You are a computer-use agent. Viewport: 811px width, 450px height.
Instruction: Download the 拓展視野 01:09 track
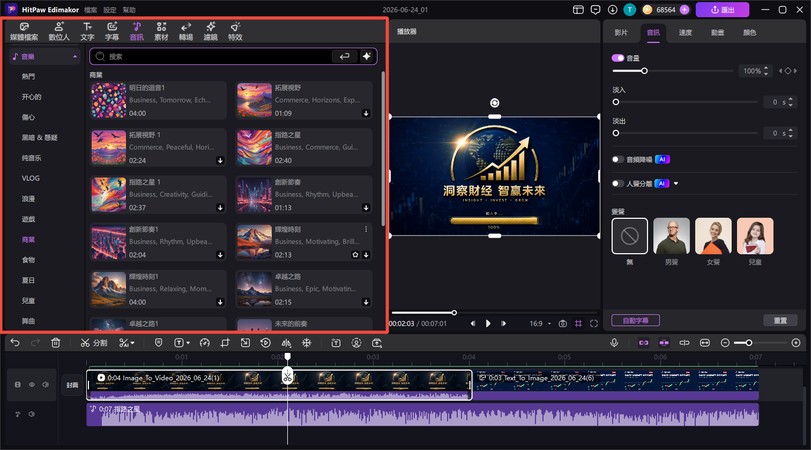[x=366, y=113]
